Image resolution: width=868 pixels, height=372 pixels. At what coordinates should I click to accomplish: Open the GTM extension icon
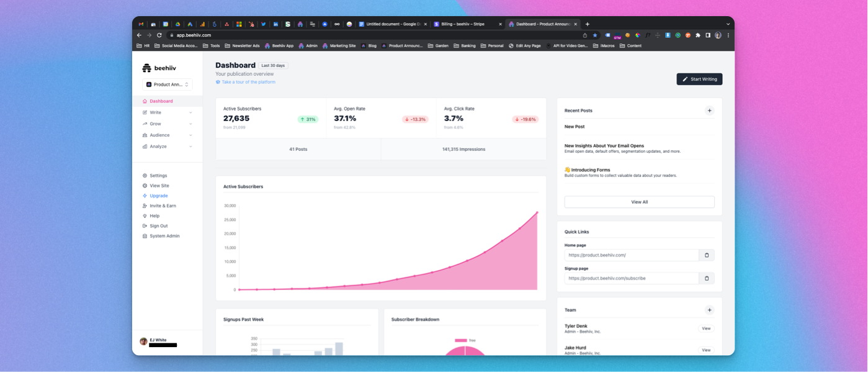[x=617, y=36]
